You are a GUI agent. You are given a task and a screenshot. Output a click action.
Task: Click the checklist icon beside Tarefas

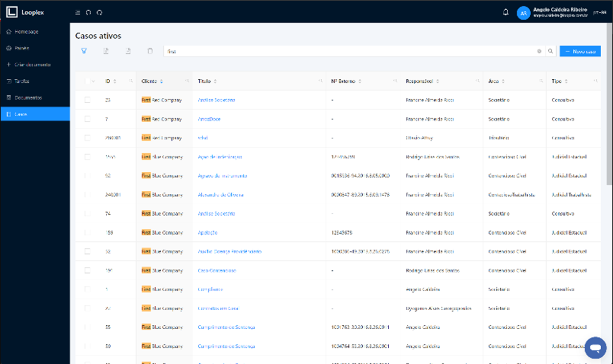(9, 81)
